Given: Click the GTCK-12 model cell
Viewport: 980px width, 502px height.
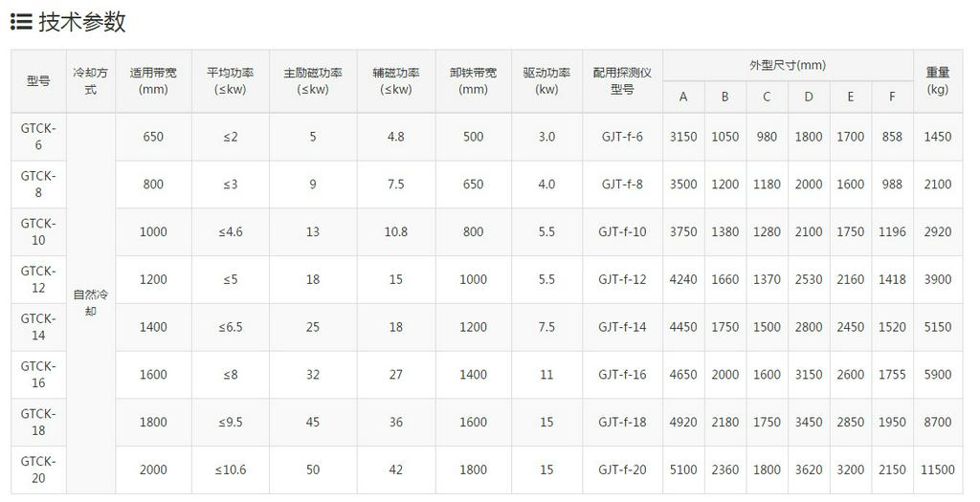Looking at the screenshot, I should coord(38,279).
